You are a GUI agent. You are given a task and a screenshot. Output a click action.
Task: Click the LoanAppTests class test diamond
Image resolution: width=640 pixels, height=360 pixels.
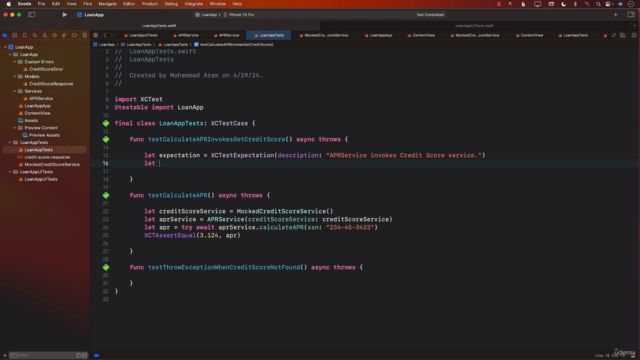(106, 123)
